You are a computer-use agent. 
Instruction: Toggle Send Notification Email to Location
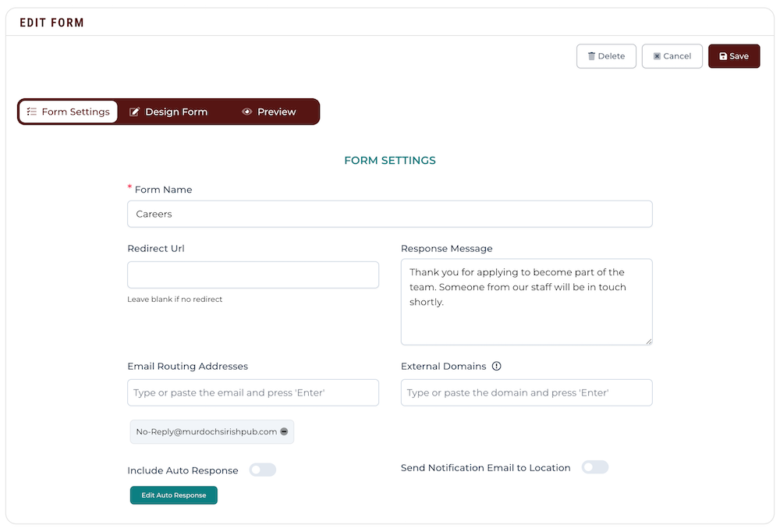coord(595,467)
